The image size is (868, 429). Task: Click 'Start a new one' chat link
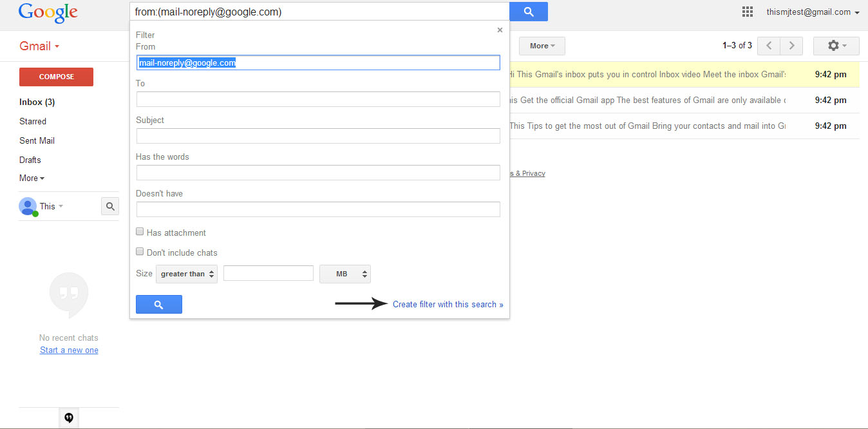click(69, 350)
